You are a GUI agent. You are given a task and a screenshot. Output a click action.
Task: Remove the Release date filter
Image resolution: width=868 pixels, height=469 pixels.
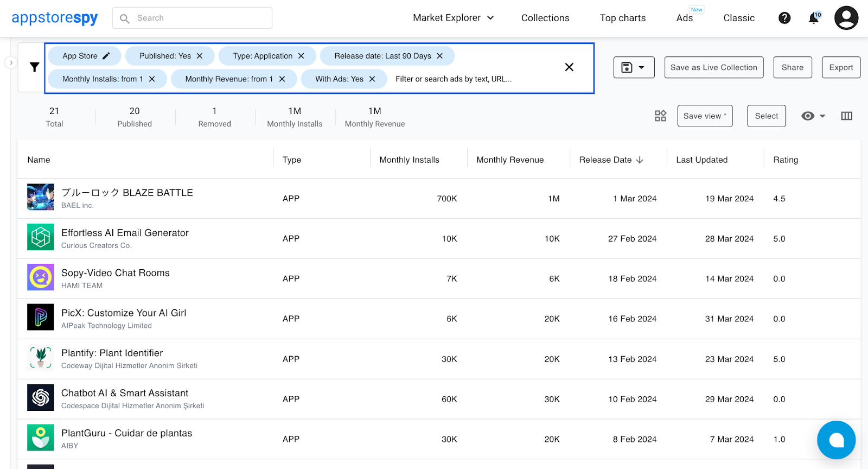click(x=440, y=56)
